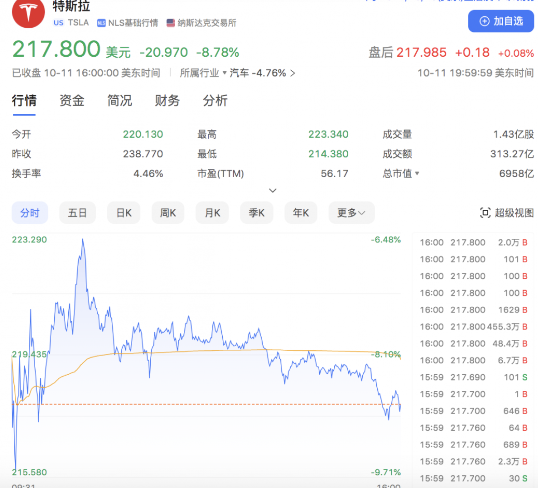Switch chart to 周K
The width and height of the screenshot is (538, 488).
click(168, 213)
